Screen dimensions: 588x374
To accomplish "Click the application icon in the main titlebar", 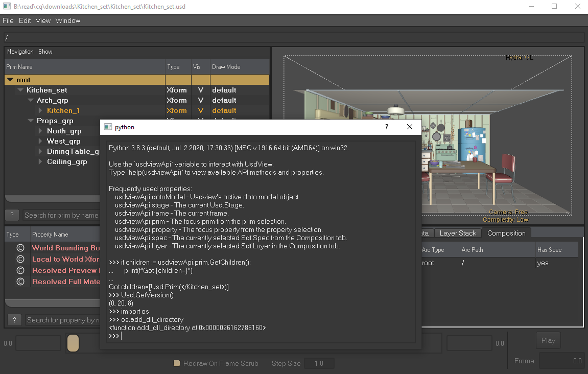I will click(x=7, y=6).
